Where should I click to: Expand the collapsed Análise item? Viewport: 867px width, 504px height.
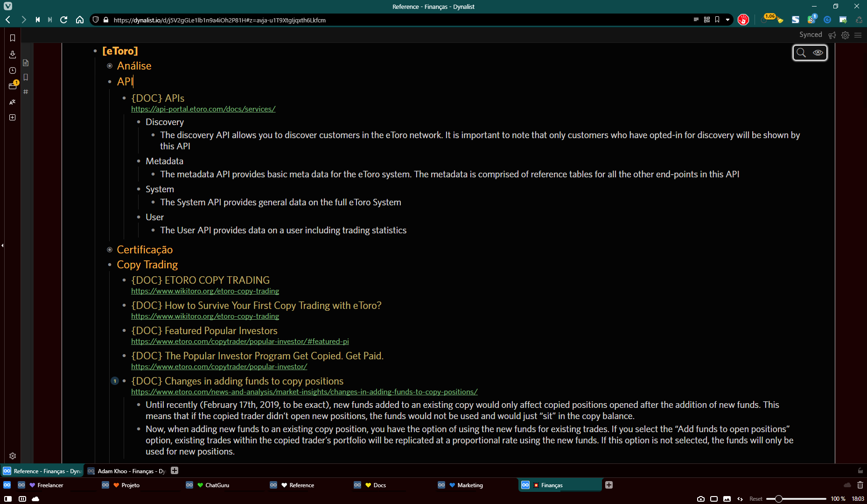[x=110, y=66]
